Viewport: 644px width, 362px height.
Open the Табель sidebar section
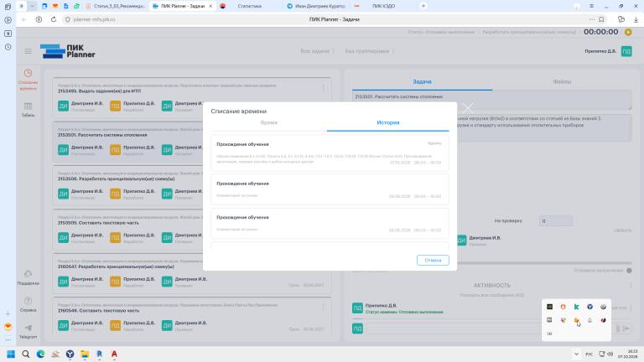28,110
